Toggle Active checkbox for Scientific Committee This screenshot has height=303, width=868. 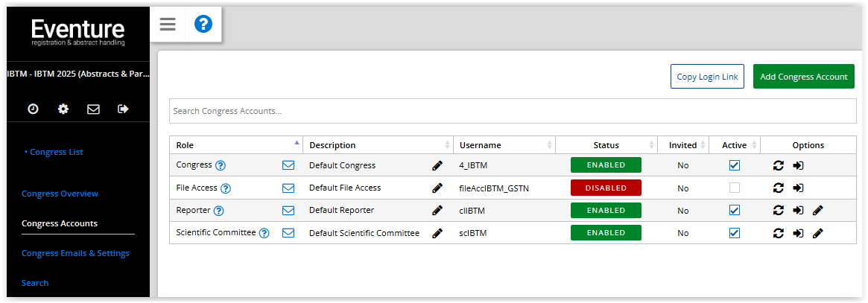point(735,233)
